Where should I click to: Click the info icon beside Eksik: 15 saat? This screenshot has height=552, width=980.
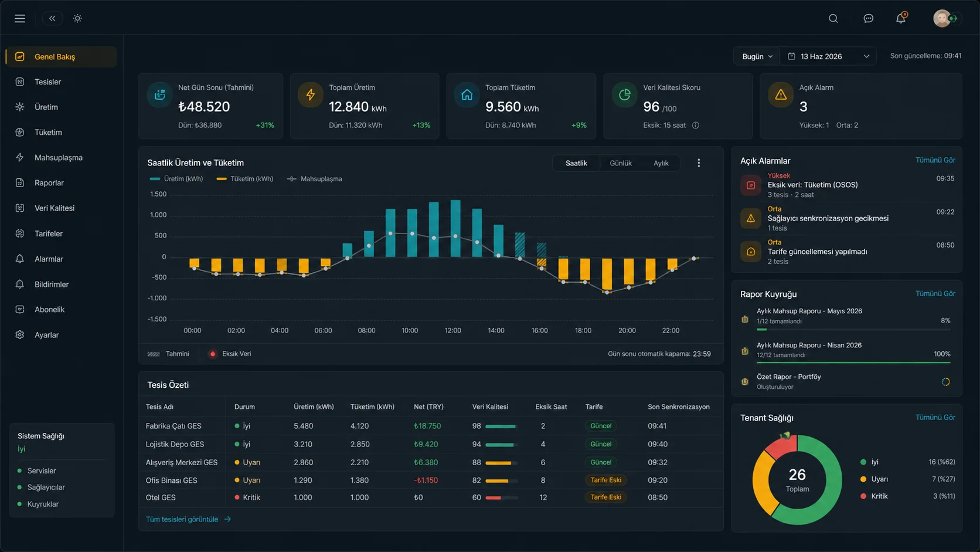click(x=696, y=126)
